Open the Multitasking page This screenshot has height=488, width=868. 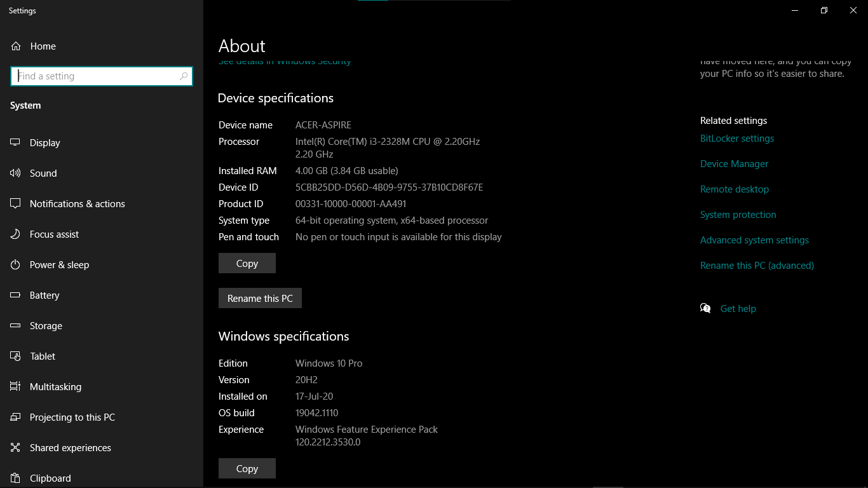pos(102,386)
